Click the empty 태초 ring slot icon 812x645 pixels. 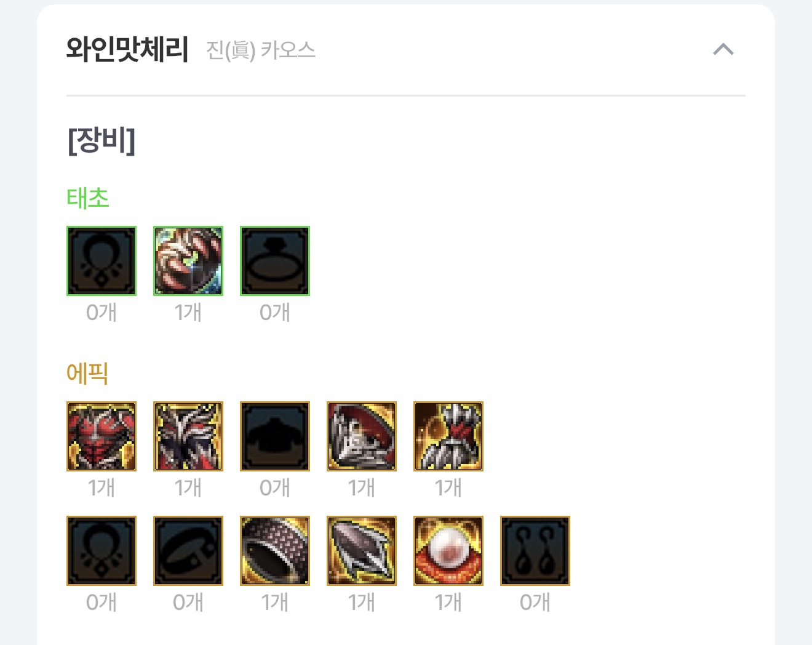pos(275,261)
